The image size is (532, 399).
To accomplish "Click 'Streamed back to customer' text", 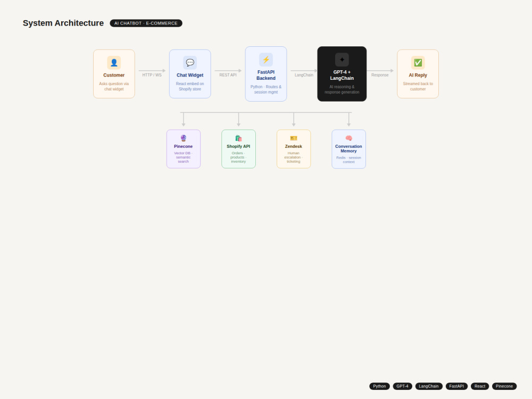I will coord(418,86).
